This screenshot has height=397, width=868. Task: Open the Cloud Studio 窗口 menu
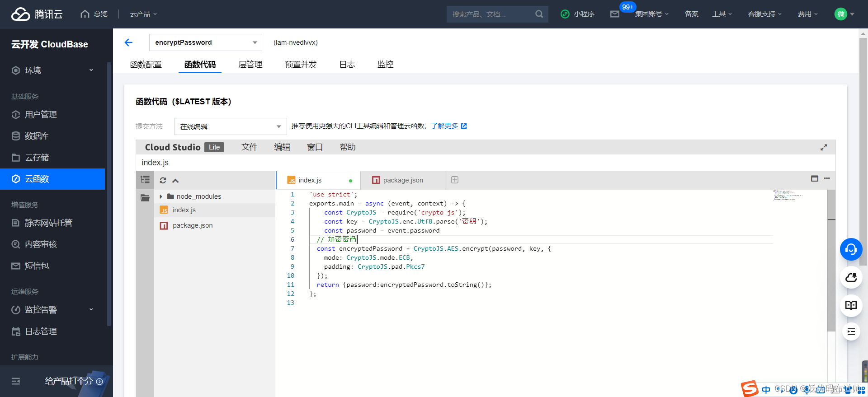point(315,147)
